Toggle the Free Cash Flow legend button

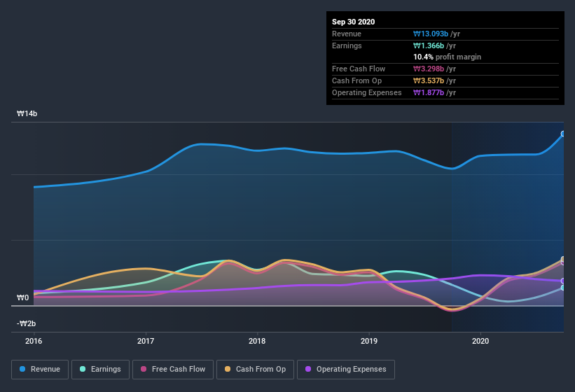click(x=173, y=370)
